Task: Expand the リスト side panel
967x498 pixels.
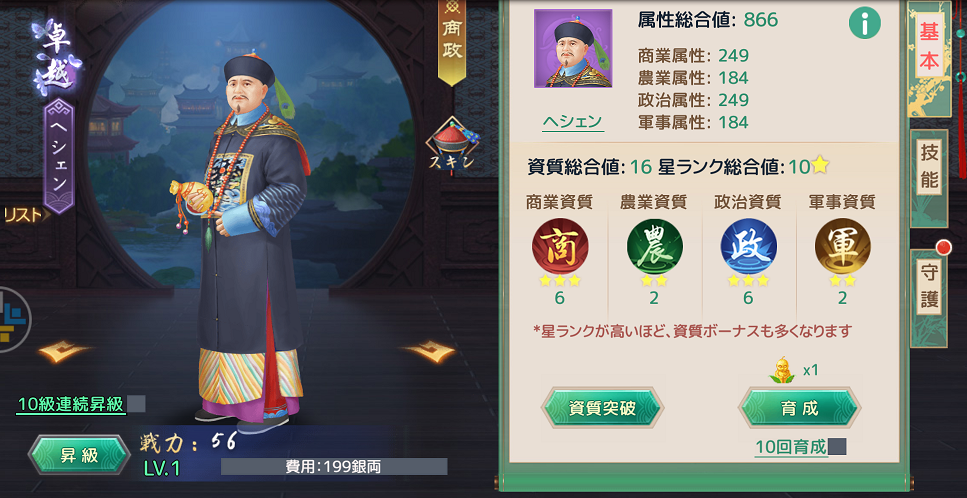Action: point(23,214)
